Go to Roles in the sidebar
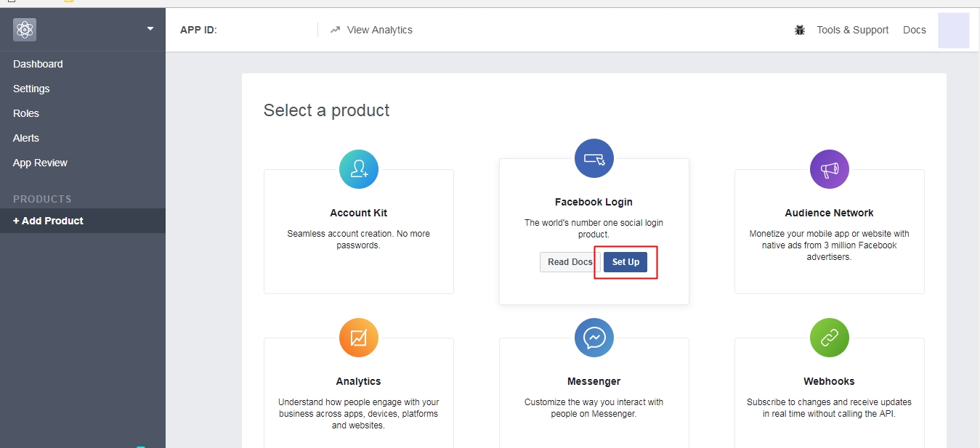980x448 pixels. tap(26, 113)
